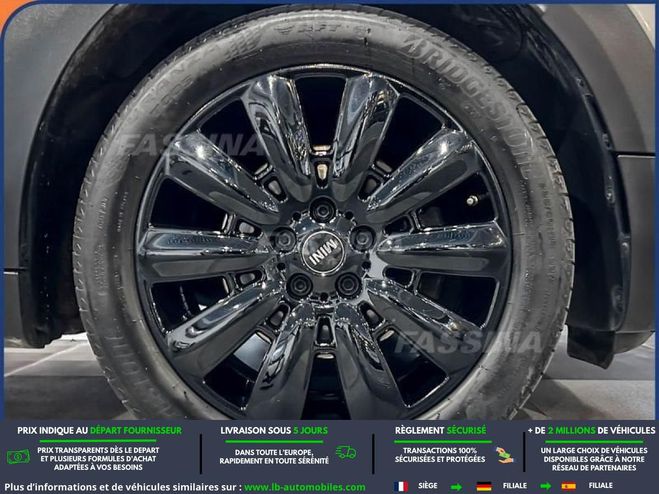Click the Spanish flag icon

coord(569,486)
